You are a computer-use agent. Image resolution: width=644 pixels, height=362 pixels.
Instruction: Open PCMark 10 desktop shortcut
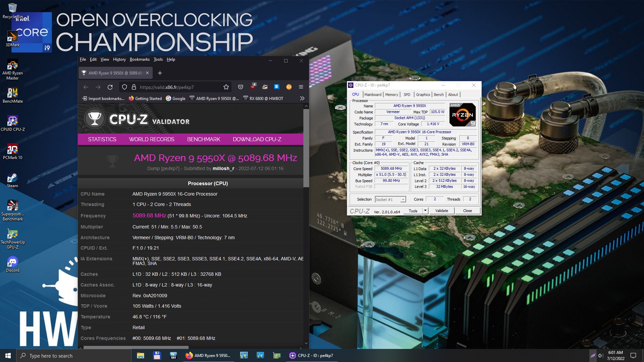coord(12,152)
